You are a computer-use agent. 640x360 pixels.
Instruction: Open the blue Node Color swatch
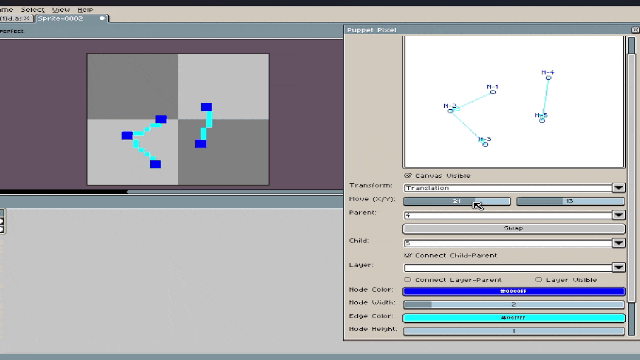[514, 291]
